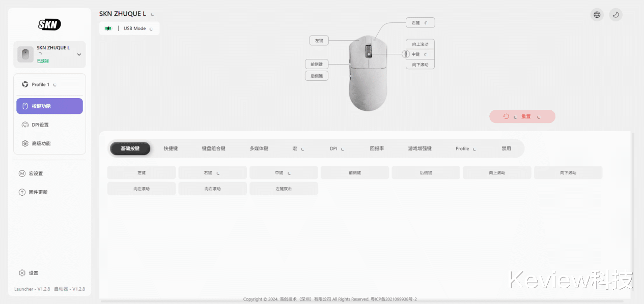Image resolution: width=644 pixels, height=304 pixels.
Task: Switch to the 多媒体键 tab
Action: coord(259,148)
